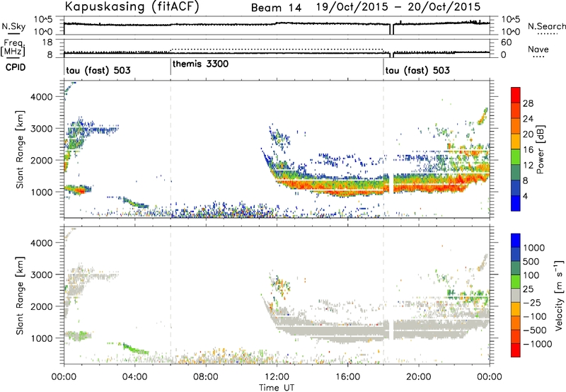The width and height of the screenshot is (566, 392).
Task: Click the first 'tau (fast) 503' label
Action: coord(98,70)
